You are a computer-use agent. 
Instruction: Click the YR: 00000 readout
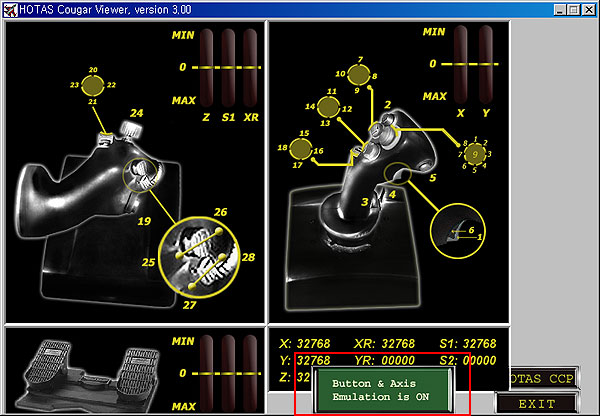[385, 361]
